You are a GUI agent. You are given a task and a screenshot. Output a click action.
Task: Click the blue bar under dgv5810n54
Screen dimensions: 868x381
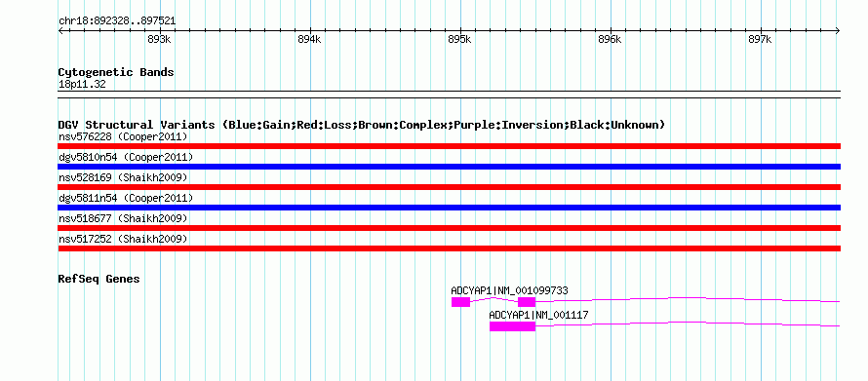[450, 167]
